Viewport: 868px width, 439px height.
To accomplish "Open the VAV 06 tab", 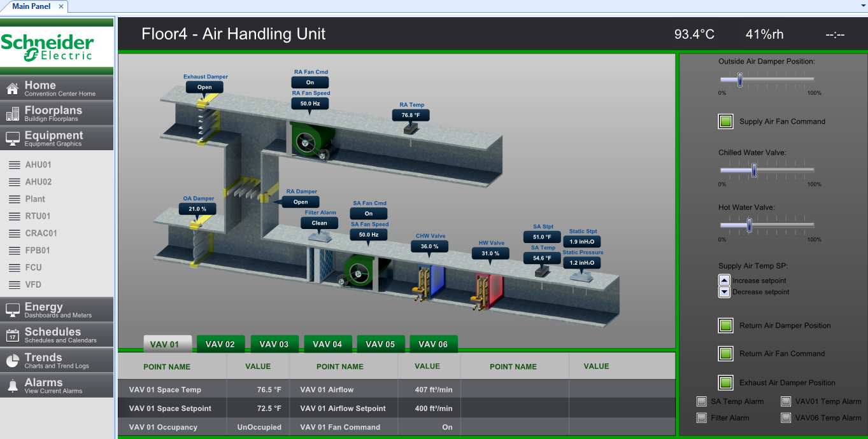I will coord(433,344).
